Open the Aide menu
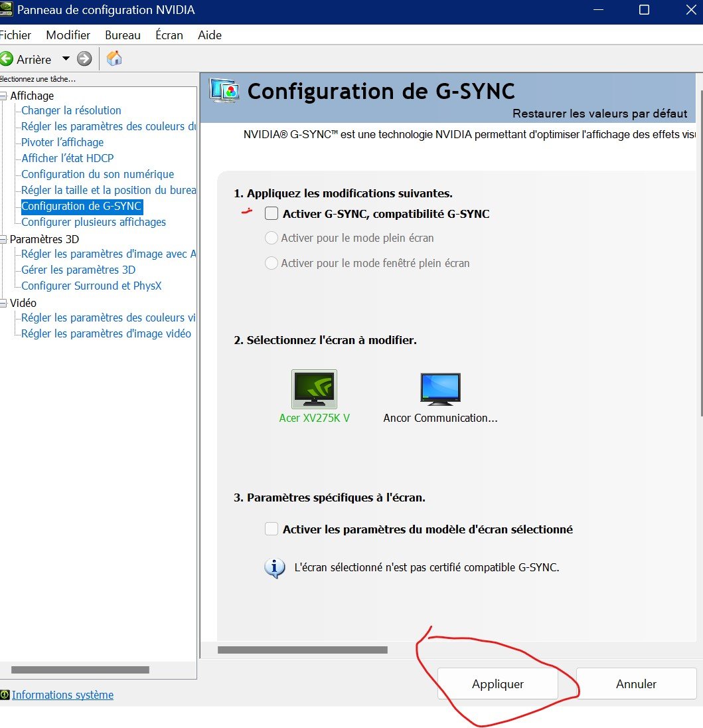 click(210, 35)
